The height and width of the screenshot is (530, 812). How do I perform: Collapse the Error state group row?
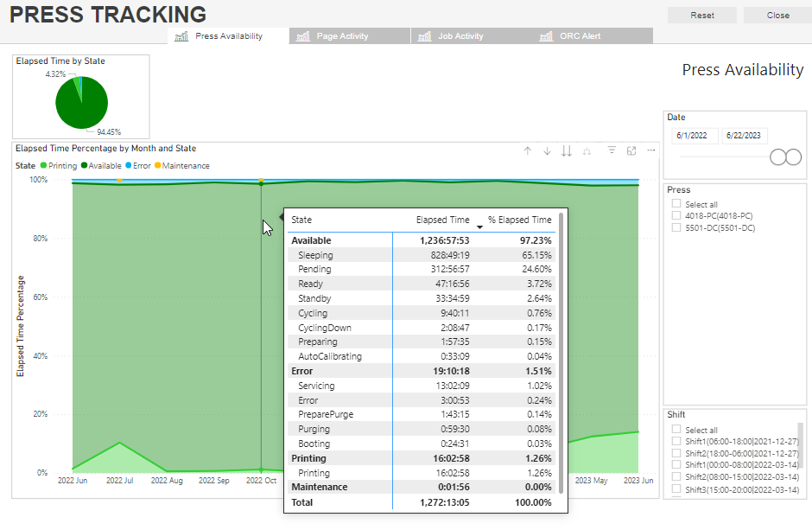pos(302,371)
